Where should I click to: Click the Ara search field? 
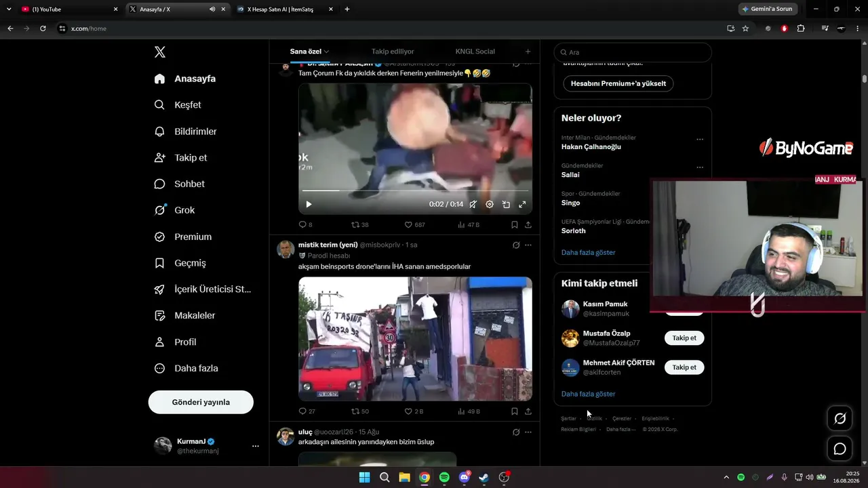pos(633,52)
